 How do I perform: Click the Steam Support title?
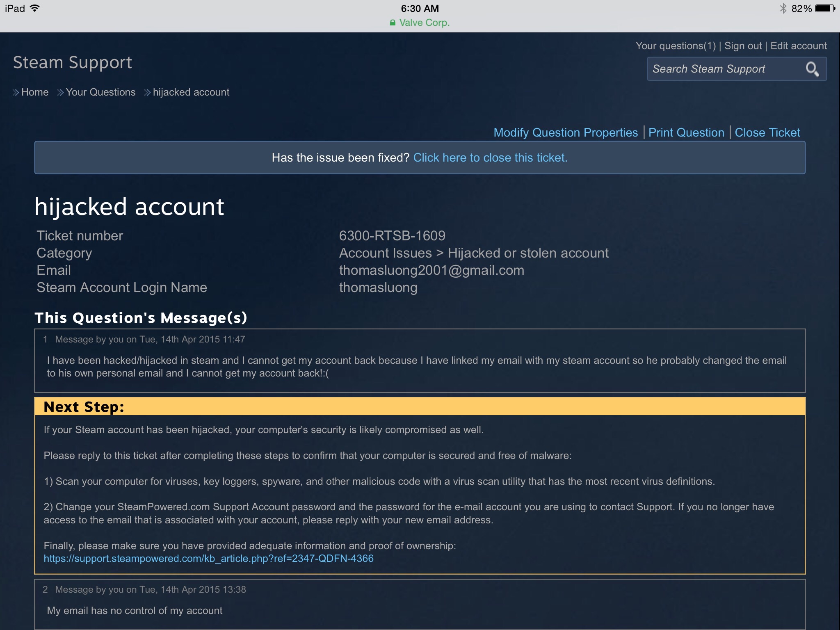tap(72, 62)
